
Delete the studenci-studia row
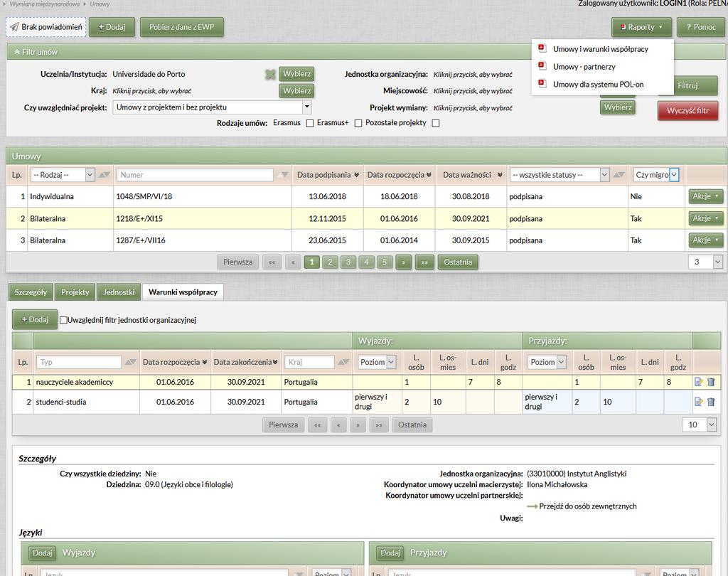coord(711,402)
